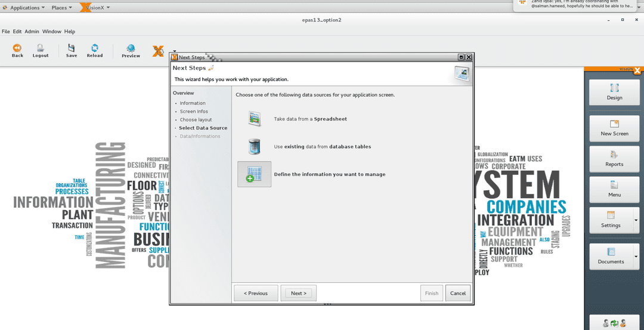
Task: Click the New Screen button
Action: click(614, 128)
